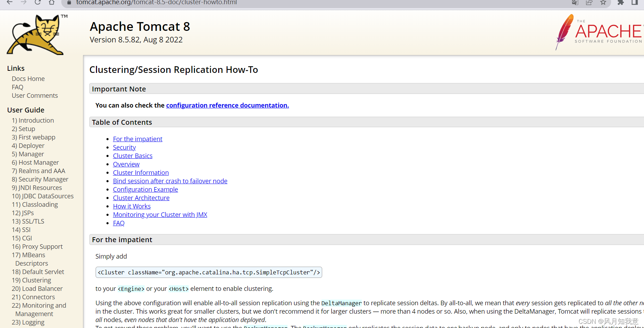The height and width of the screenshot is (328, 644).
Task: Click the Apache Tomcat 8 title
Action: (140, 27)
